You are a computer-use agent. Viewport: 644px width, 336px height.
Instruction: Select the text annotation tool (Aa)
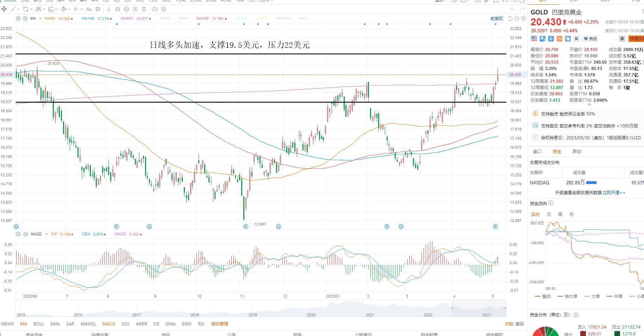(x=89, y=9)
